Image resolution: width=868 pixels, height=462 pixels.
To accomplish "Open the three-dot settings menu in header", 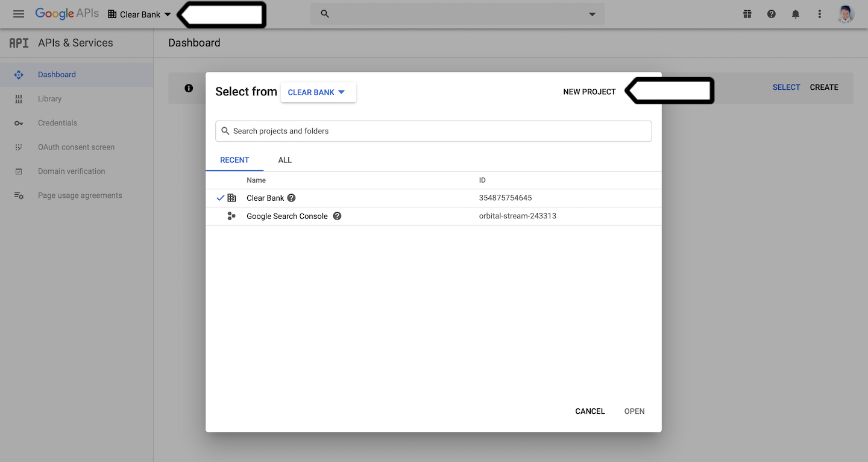I will [x=820, y=14].
